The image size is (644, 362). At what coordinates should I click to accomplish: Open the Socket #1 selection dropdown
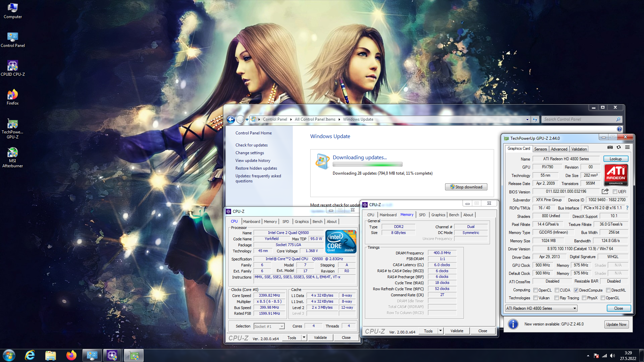[269, 326]
